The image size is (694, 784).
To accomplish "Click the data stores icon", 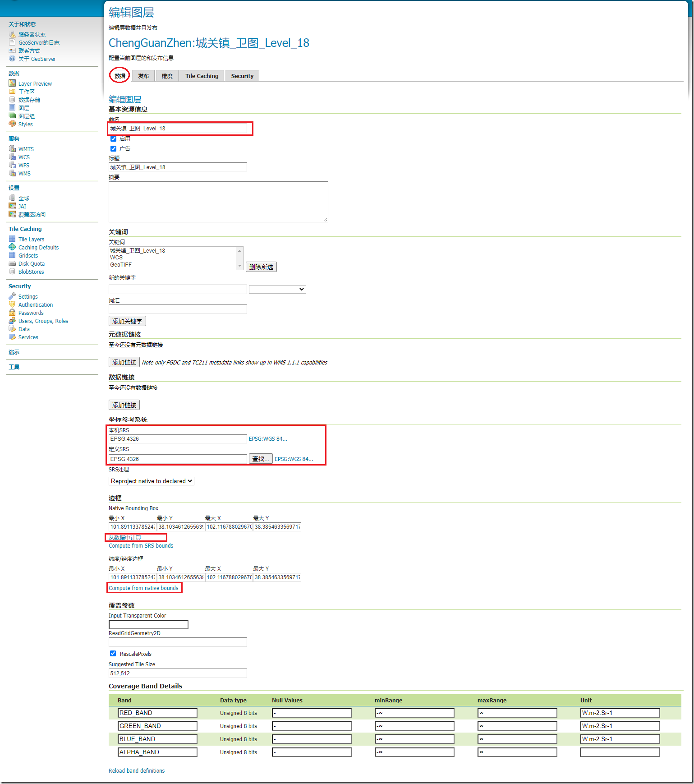I will pos(12,100).
